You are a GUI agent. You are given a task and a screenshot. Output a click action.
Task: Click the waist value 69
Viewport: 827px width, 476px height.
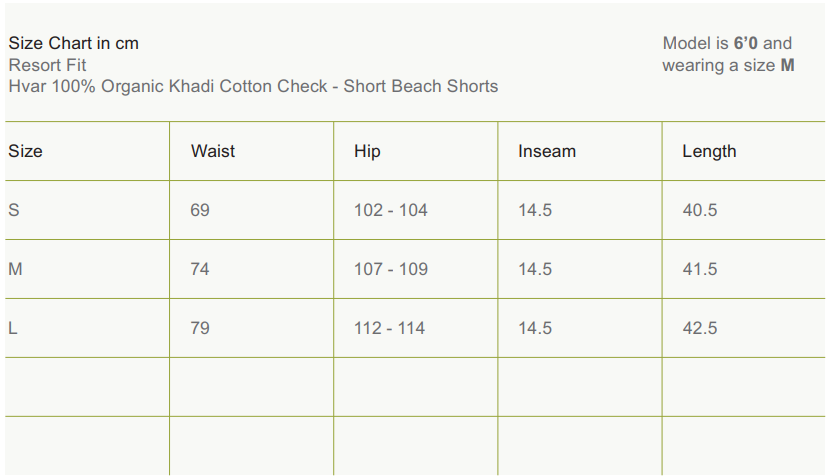200,210
